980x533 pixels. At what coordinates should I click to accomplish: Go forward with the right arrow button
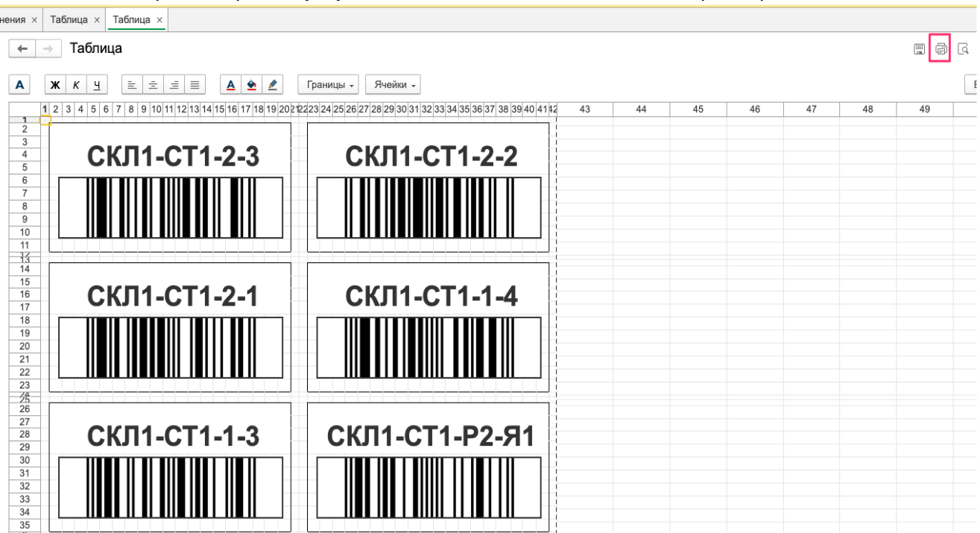click(x=48, y=48)
